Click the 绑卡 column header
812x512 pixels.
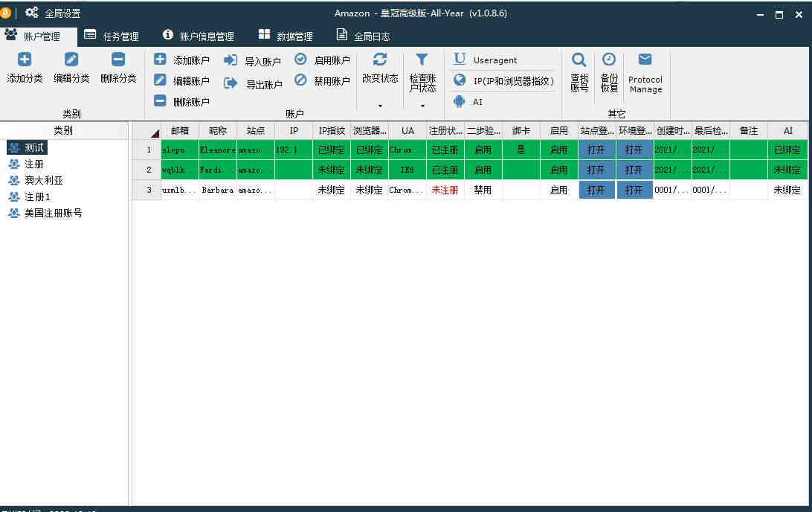[521, 130]
